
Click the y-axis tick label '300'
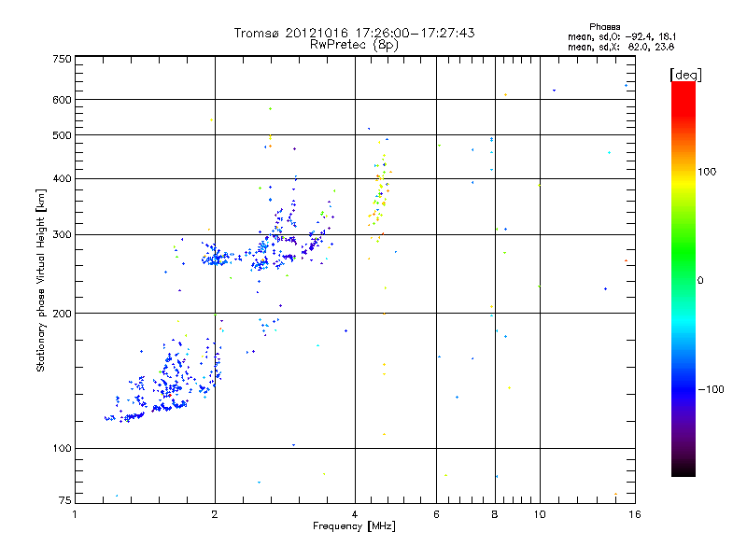62,235
